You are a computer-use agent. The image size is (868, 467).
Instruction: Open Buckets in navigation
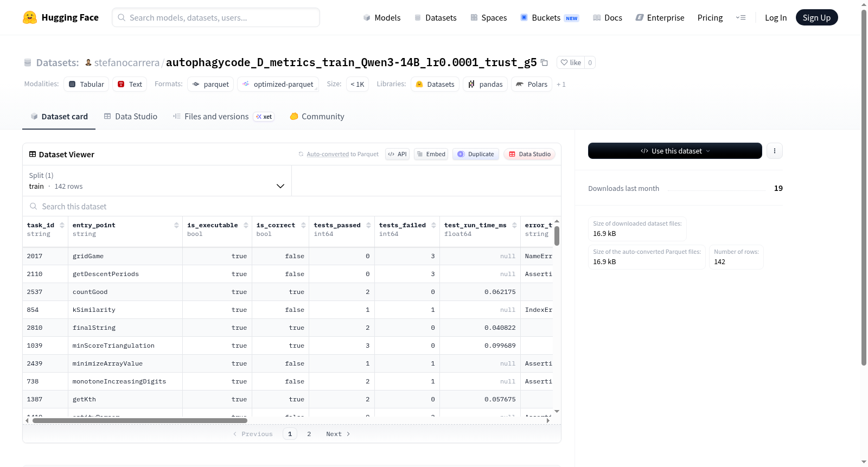click(x=550, y=17)
